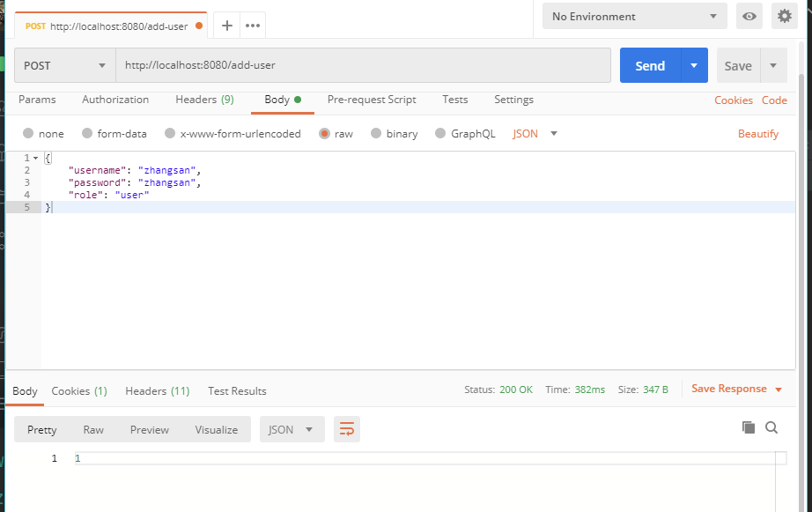Select the GraphQL body type
Viewport: 812px width, 512px height.
coord(465,134)
